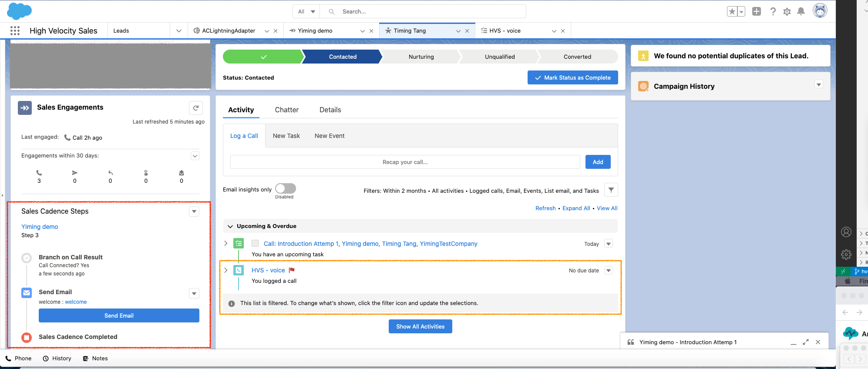Click the duplicates merge icon
The image size is (868, 369).
coord(643,56)
